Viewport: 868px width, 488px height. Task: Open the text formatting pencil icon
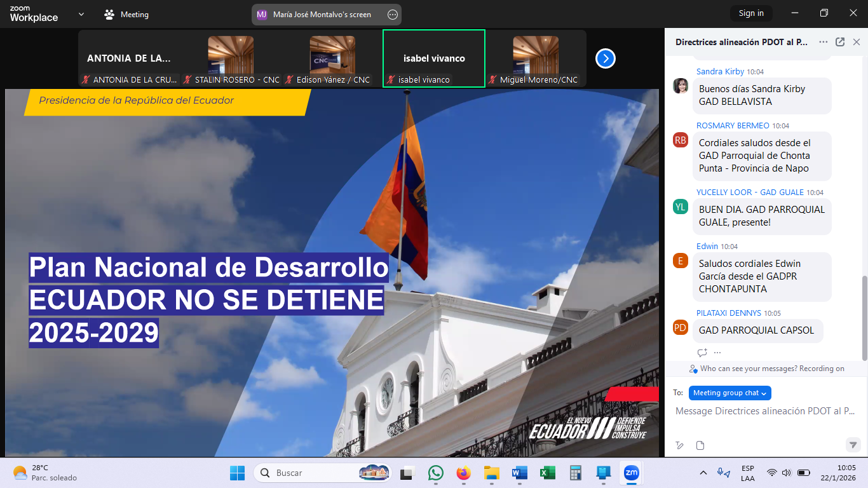point(679,445)
